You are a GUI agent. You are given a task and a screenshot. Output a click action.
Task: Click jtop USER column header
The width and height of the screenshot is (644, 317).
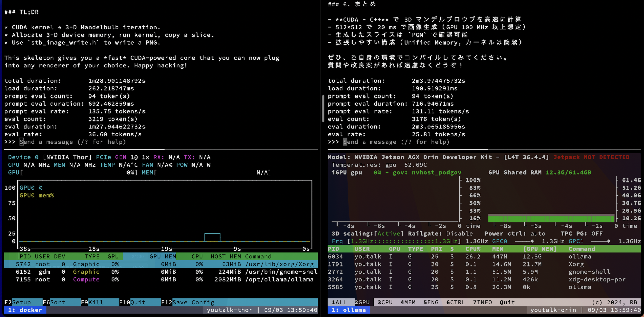[x=362, y=249]
